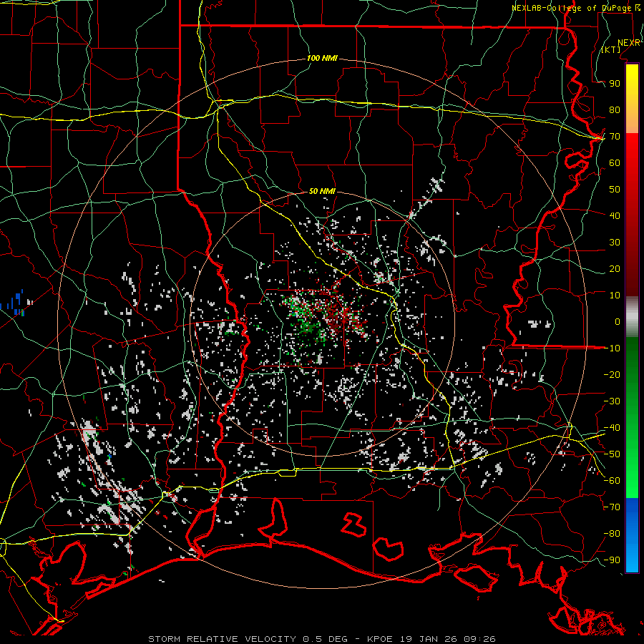The height and width of the screenshot is (644, 644).
Task: Click the -10 value on the velocity scale
Action: click(x=612, y=348)
